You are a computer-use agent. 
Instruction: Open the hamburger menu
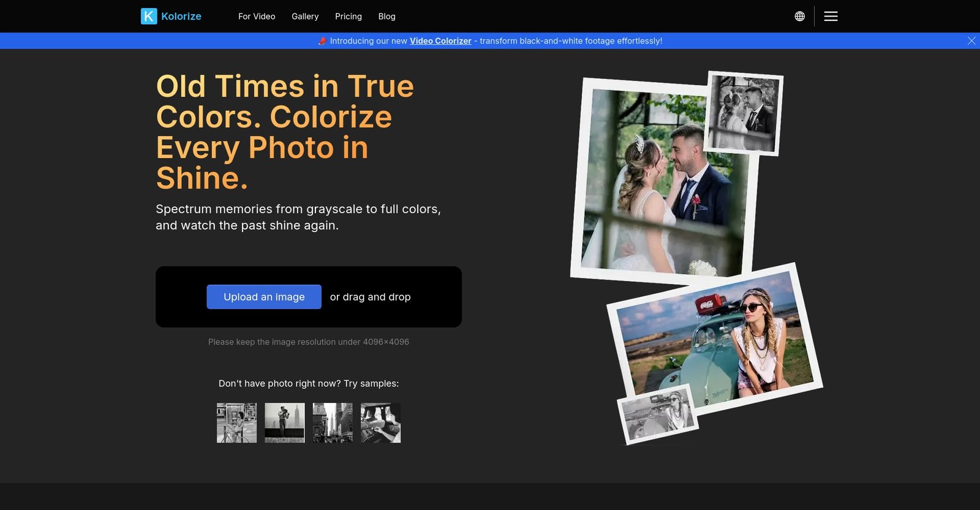tap(831, 17)
